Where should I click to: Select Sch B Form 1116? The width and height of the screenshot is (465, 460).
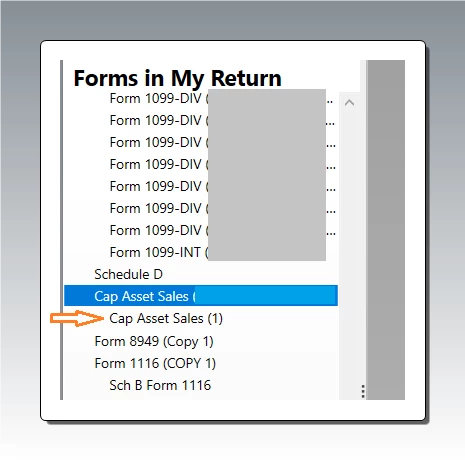[160, 385]
